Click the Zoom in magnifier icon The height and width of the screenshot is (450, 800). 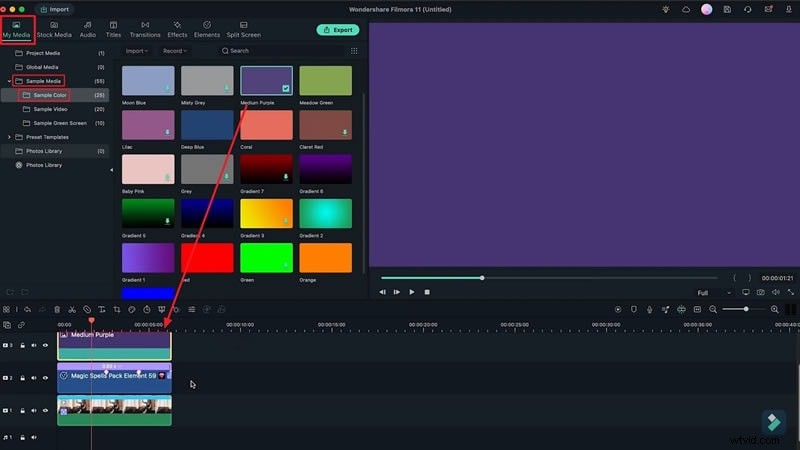pos(774,310)
